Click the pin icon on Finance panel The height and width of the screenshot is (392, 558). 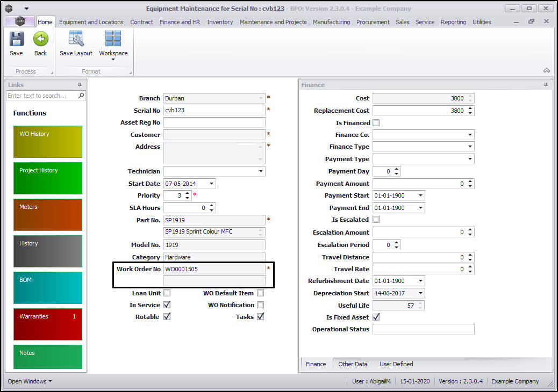(x=546, y=85)
